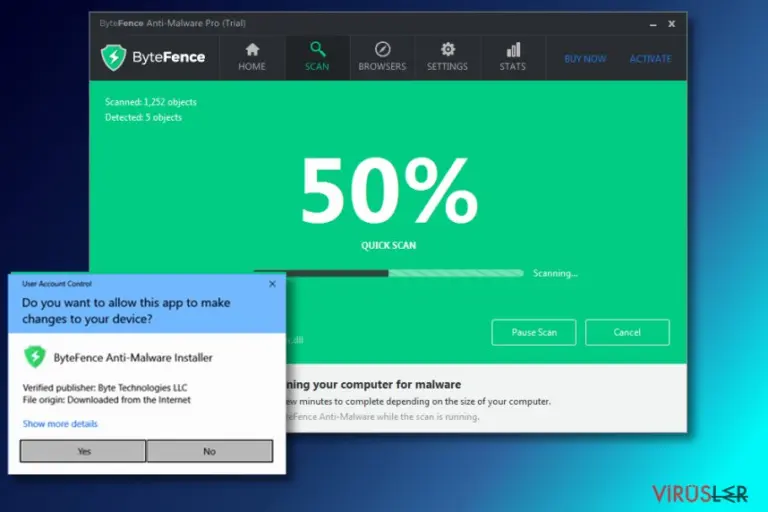Click the ByteFence shield logo
The width and height of the screenshot is (768, 512).
(114, 57)
